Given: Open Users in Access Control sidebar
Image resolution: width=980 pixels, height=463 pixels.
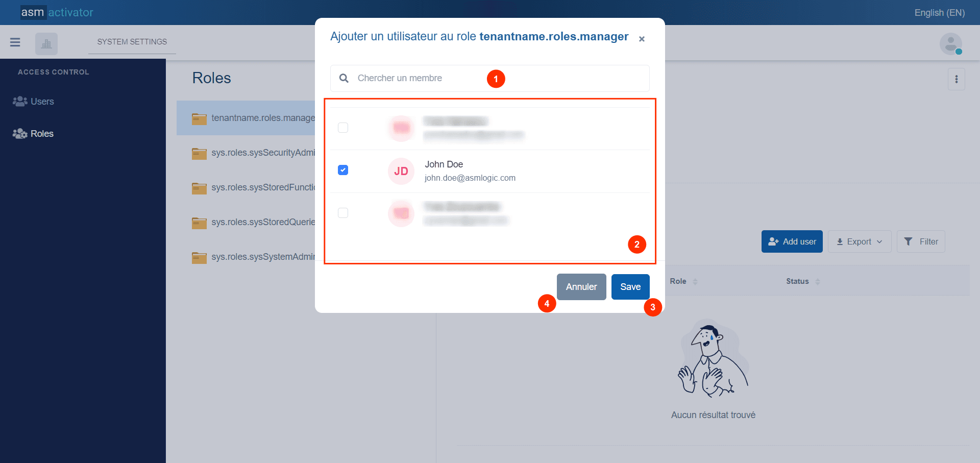Looking at the screenshot, I should tap(42, 102).
